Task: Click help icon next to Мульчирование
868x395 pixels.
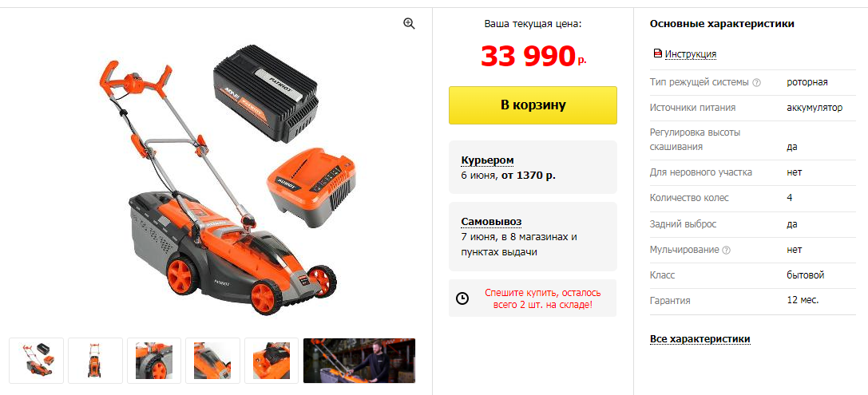Action: (x=727, y=250)
